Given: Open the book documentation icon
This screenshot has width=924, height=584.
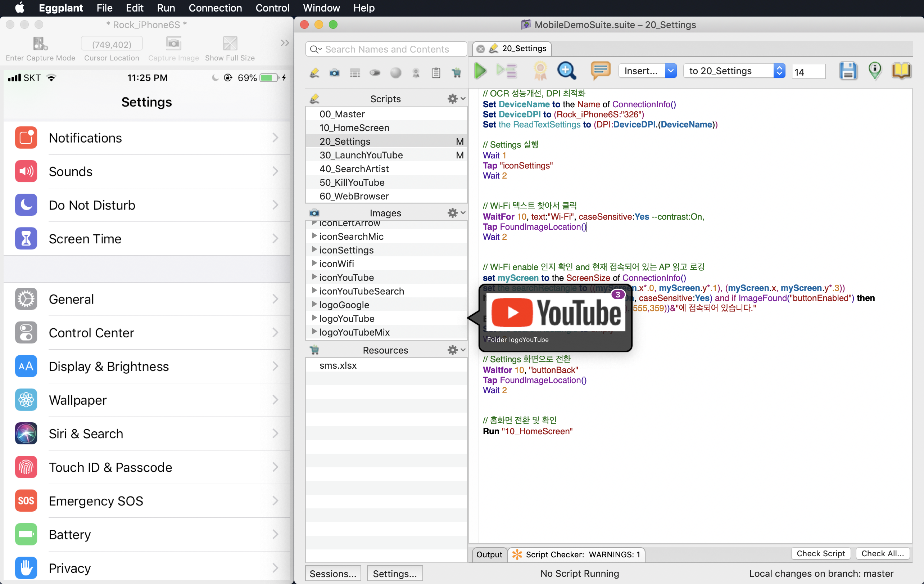Looking at the screenshot, I should tap(901, 71).
